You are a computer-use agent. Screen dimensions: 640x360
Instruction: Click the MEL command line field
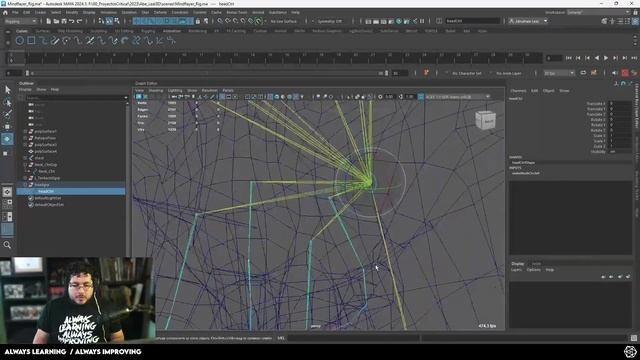[353, 338]
